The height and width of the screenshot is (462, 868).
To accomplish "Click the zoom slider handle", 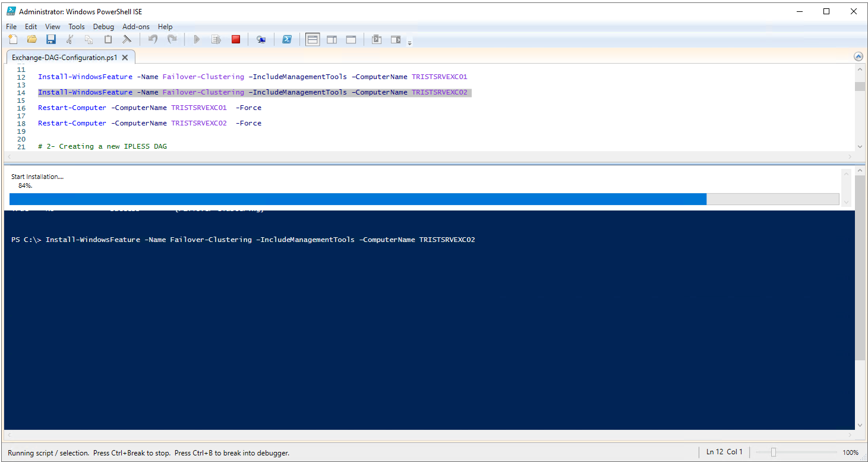I will click(773, 452).
